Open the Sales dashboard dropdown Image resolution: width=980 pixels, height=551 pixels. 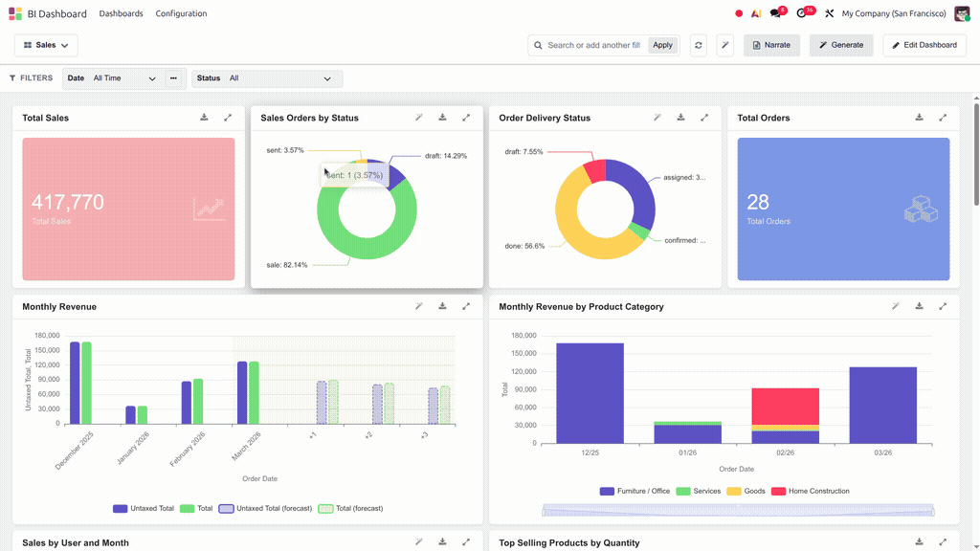[x=46, y=45]
